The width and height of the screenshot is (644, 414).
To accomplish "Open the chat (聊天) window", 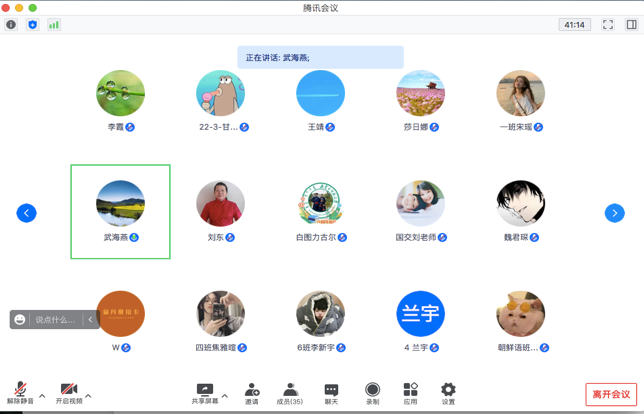I will (331, 392).
